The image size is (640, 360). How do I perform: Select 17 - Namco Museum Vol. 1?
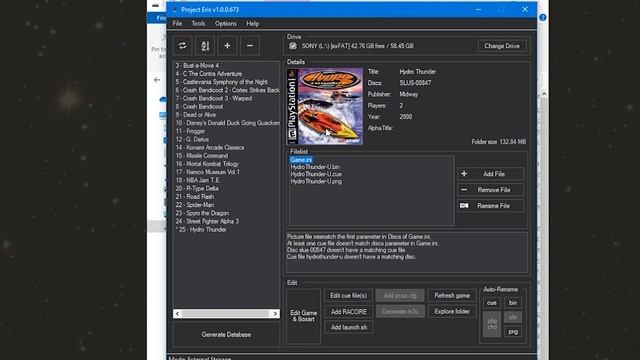tap(208, 172)
